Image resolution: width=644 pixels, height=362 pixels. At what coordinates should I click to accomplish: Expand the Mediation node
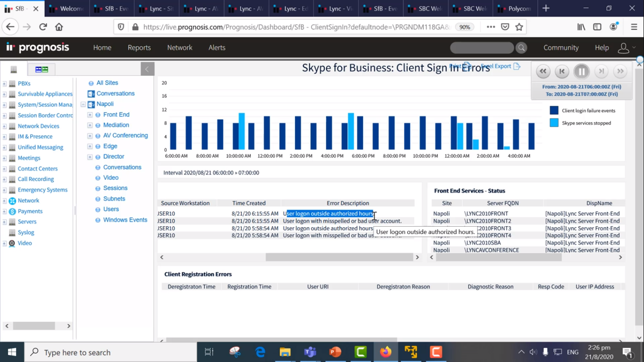90,125
